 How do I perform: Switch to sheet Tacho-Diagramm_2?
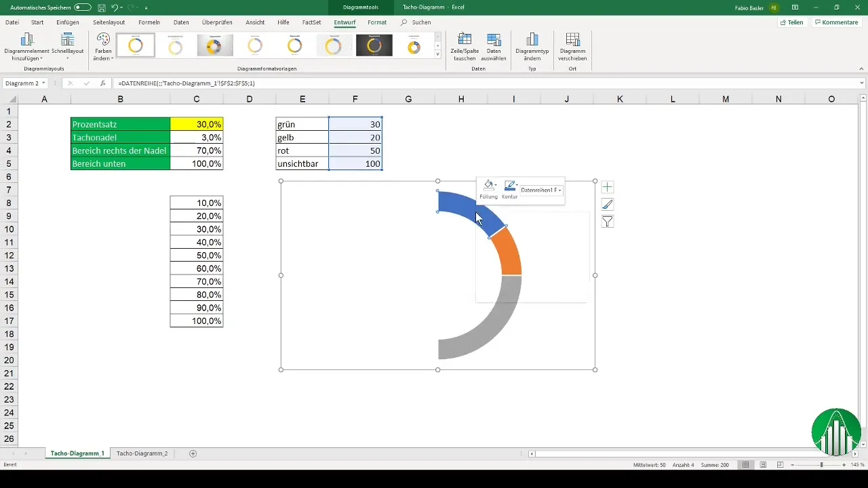[142, 453]
